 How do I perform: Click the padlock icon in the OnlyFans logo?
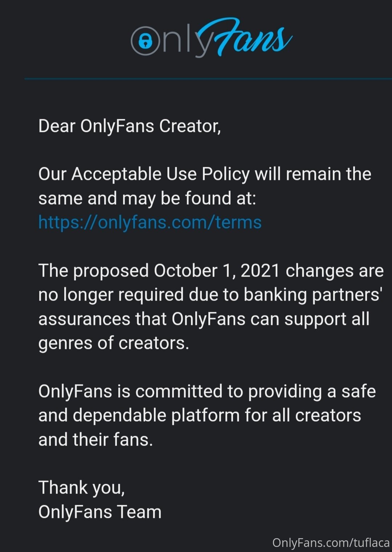[x=146, y=41]
